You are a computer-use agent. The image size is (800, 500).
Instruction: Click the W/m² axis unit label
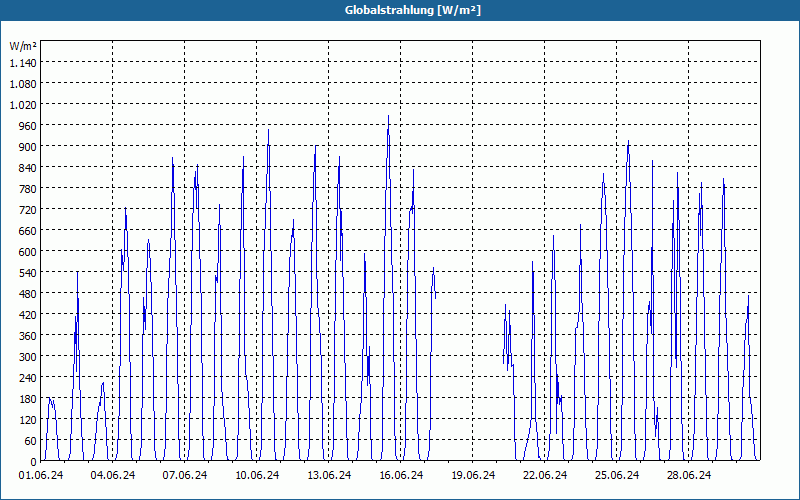(x=23, y=46)
